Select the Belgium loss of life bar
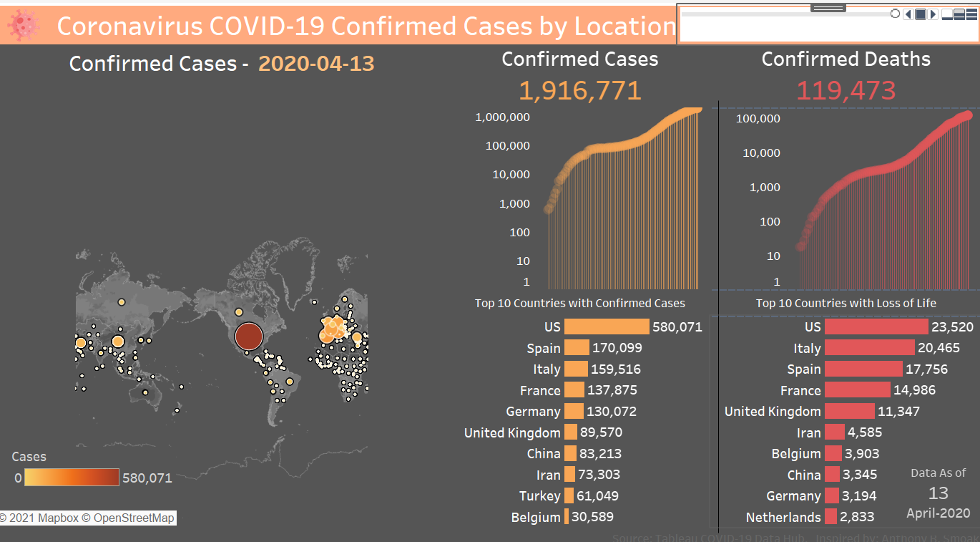This screenshot has width=980, height=542. (x=833, y=453)
